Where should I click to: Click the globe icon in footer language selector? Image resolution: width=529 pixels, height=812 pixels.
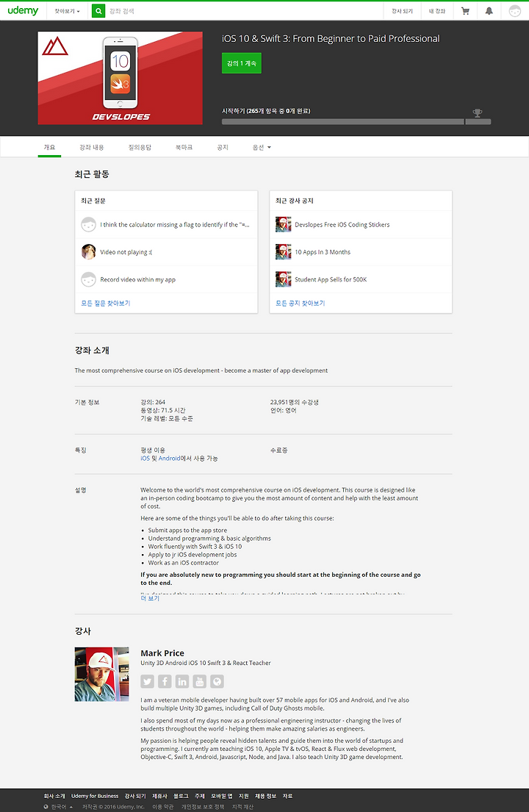(46, 807)
